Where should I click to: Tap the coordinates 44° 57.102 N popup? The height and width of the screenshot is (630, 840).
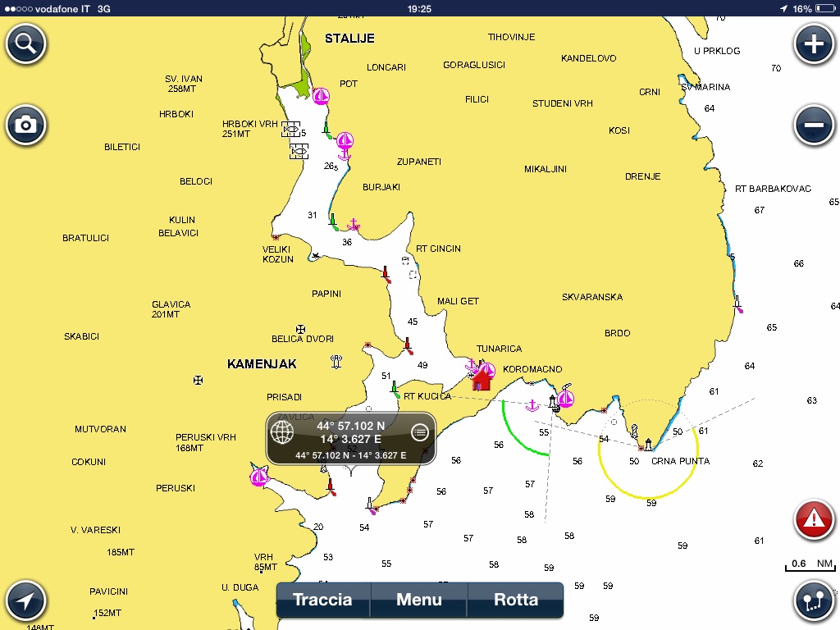[351, 440]
